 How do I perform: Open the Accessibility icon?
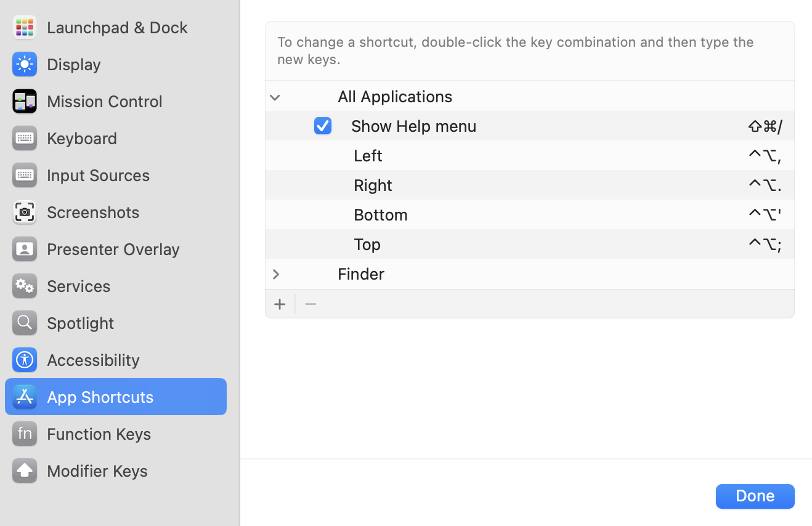click(x=25, y=360)
